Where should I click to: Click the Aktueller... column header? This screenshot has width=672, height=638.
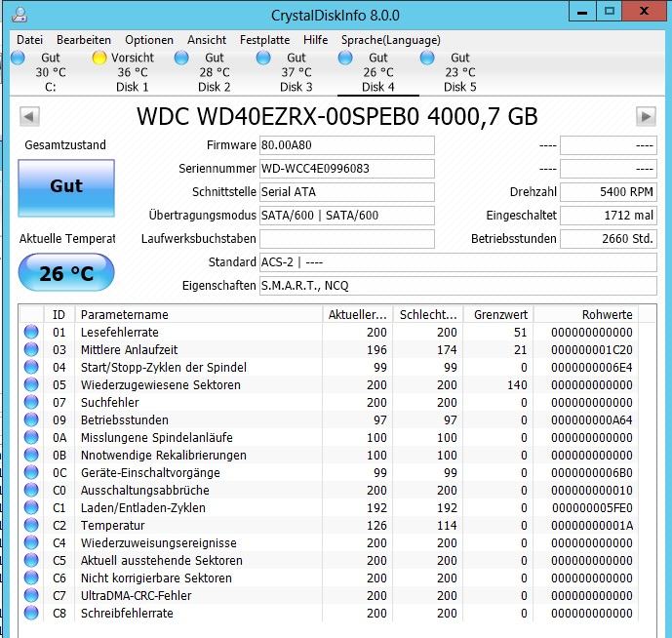[357, 315]
